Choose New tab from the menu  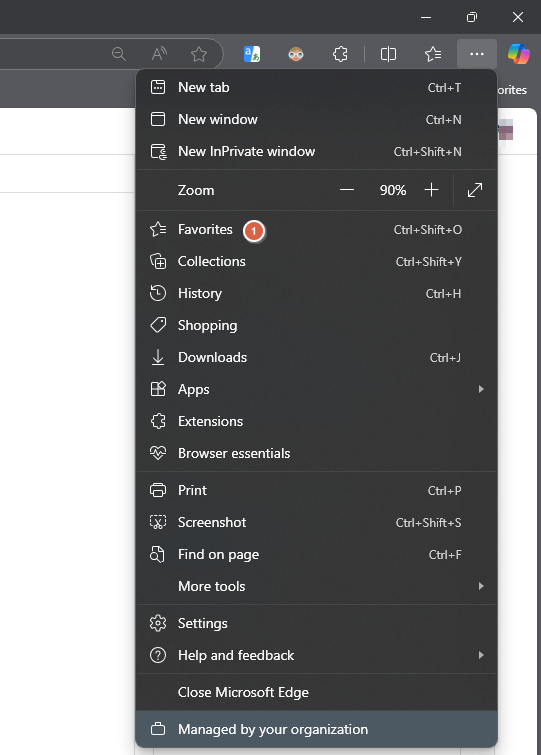tap(317, 88)
